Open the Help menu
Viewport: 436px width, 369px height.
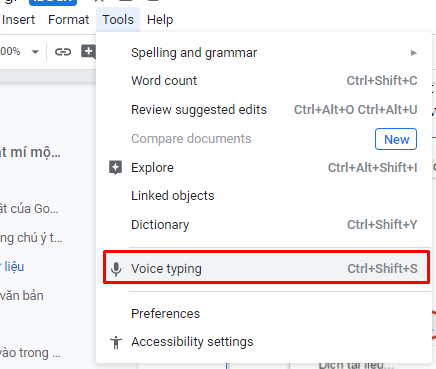pos(160,20)
